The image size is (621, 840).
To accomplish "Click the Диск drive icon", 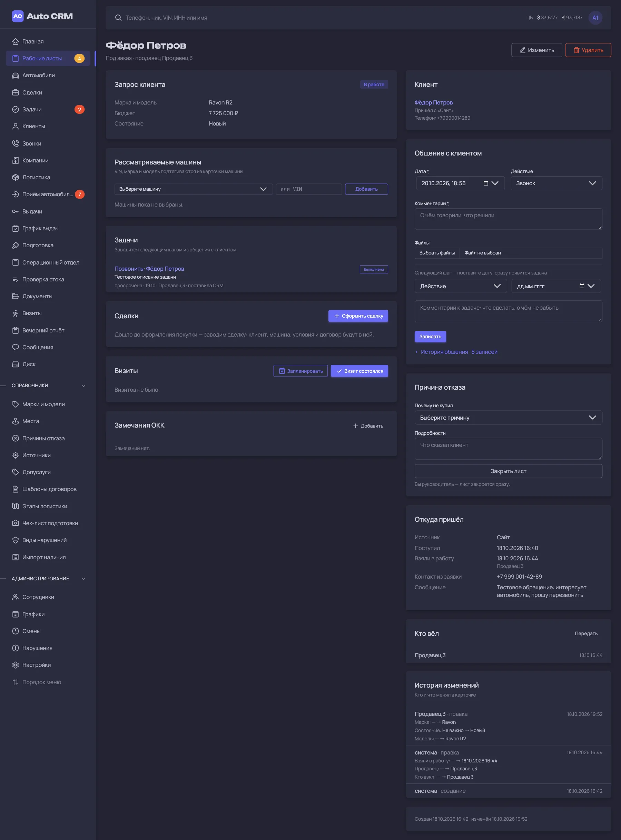I will [x=16, y=364].
